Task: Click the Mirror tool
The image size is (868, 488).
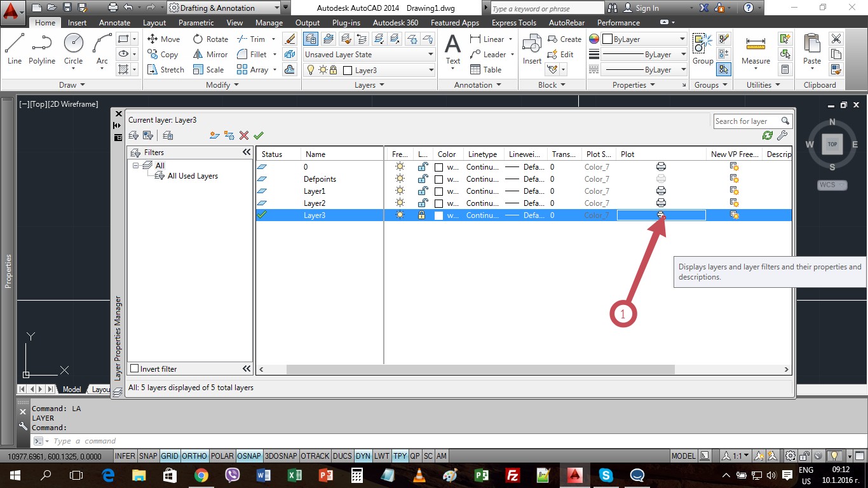Action: (x=210, y=54)
